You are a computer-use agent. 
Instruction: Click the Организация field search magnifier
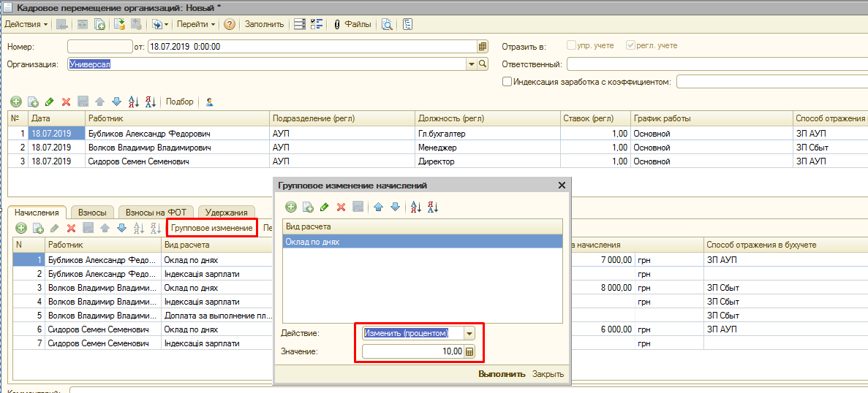pyautogui.click(x=483, y=64)
